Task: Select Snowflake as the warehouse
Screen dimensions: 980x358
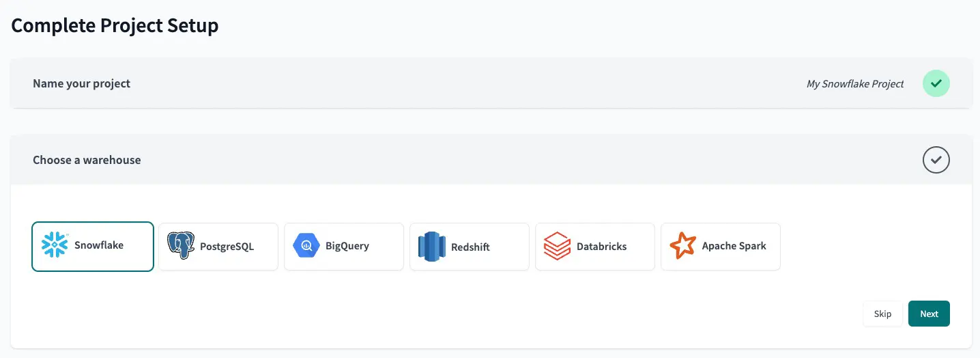Action: coord(93,247)
